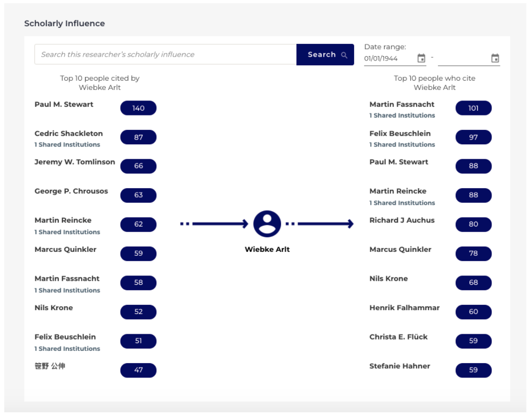Open Christa E. Flück's profile

398,337
